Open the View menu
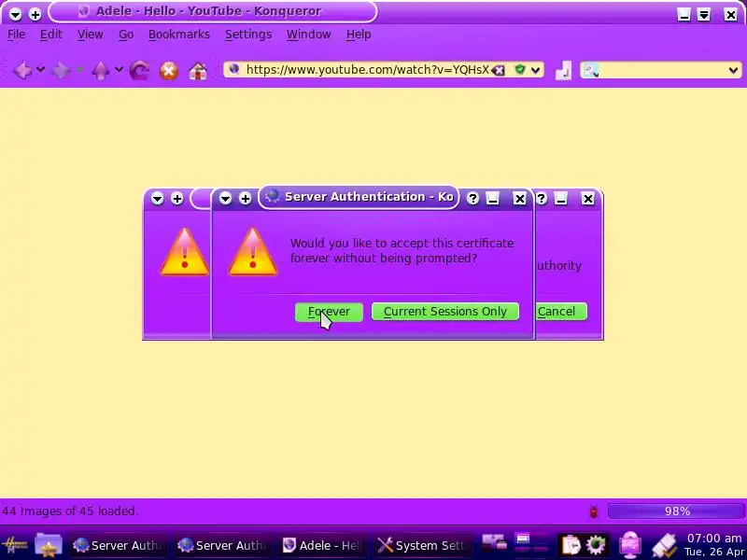The height and width of the screenshot is (560, 747). [x=90, y=35]
